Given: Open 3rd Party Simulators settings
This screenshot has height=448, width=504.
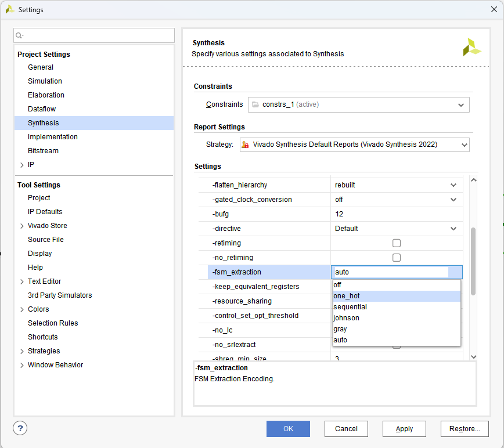Looking at the screenshot, I should tap(60, 295).
